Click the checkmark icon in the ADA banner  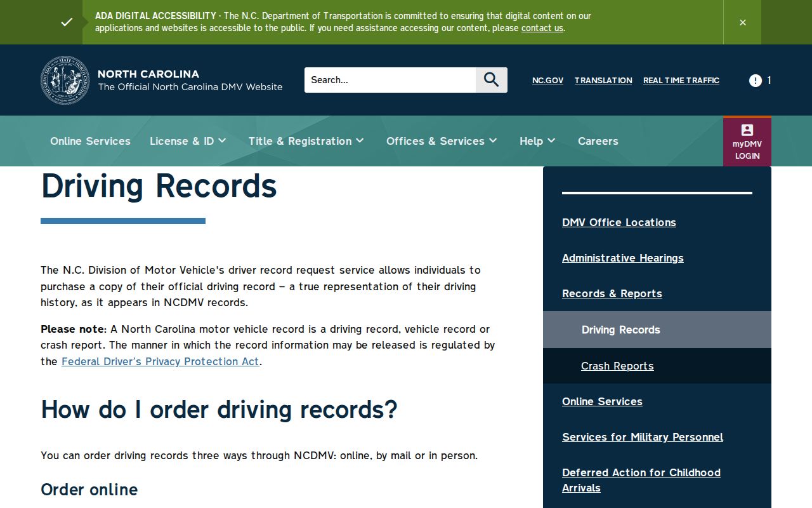pos(67,22)
